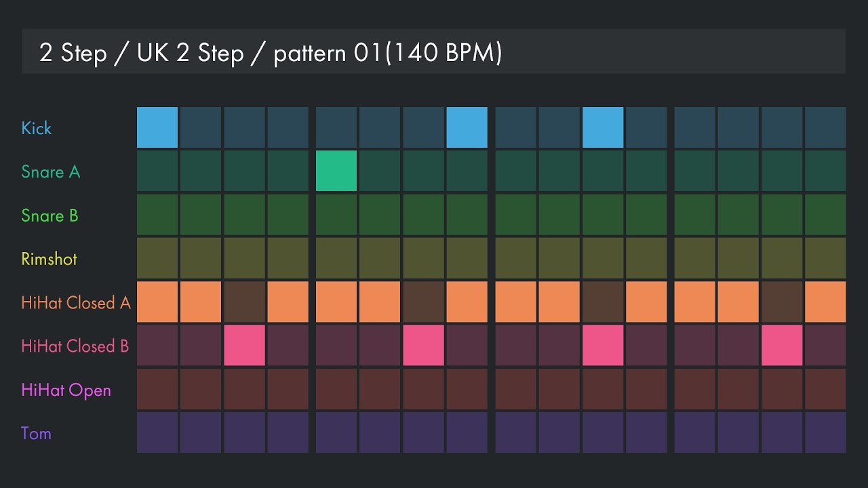Toggle the last HiHat Closed B active step
The height and width of the screenshot is (488, 868).
782,345
